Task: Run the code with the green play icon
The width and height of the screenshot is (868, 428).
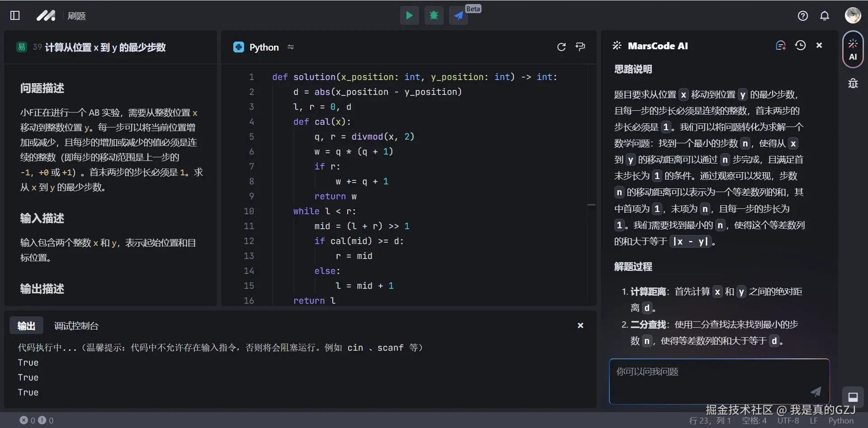Action: click(x=409, y=15)
